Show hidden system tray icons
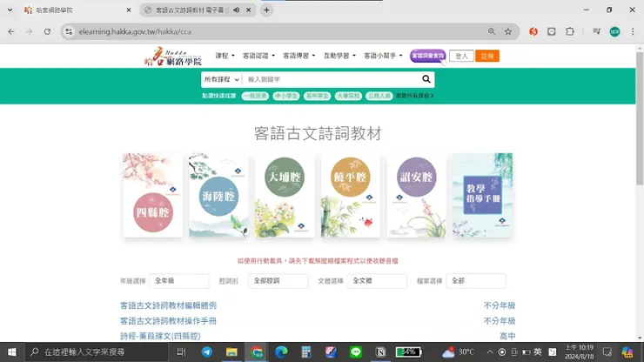The image size is (644, 362). 490,352
